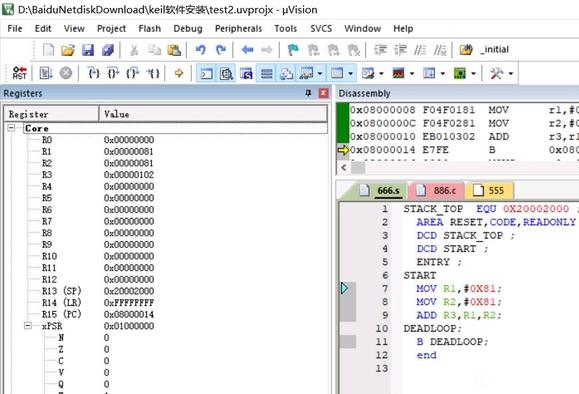This screenshot has width=579, height=394.
Task: Select the R3 register value 0x00000102
Action: click(x=129, y=175)
